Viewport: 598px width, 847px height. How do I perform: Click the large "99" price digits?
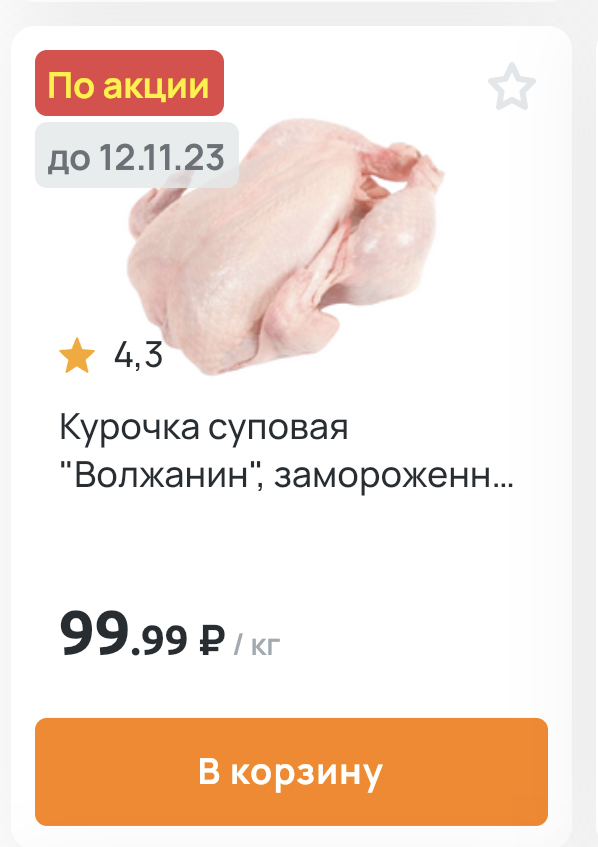[95, 633]
